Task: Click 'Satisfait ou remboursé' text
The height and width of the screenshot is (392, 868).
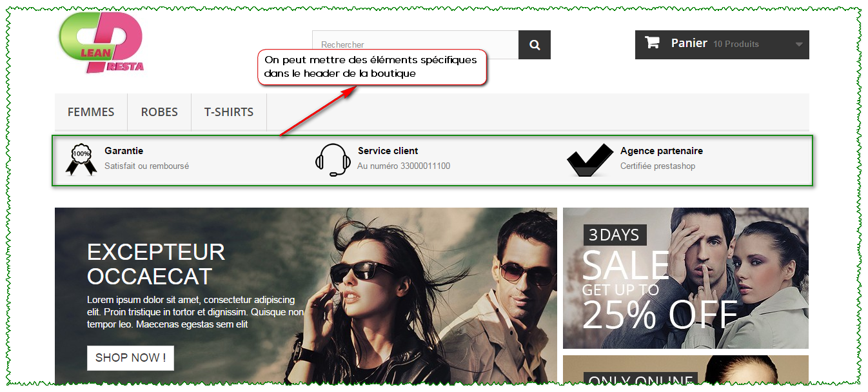Action: pyautogui.click(x=146, y=166)
